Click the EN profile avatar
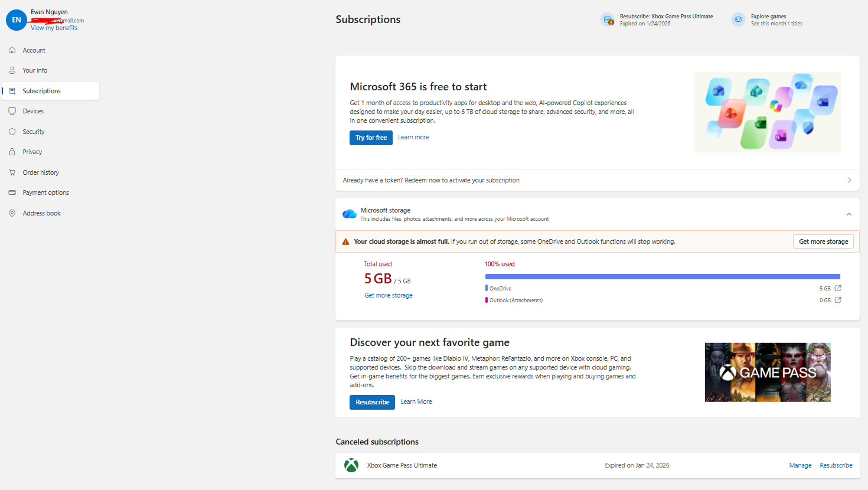The image size is (868, 490). pyautogui.click(x=17, y=20)
